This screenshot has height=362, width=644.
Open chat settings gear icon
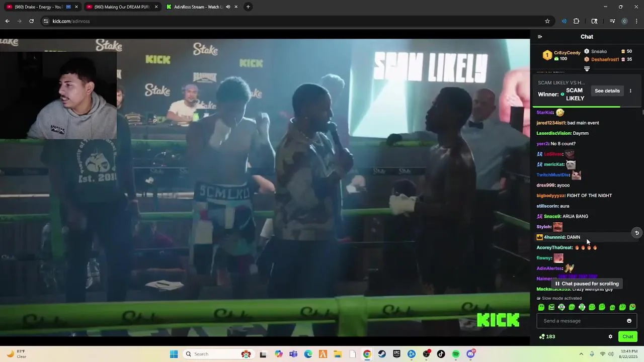[x=610, y=337]
